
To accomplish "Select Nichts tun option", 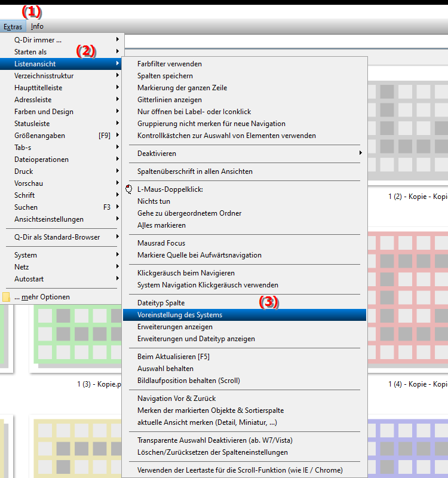I will (x=244, y=201).
